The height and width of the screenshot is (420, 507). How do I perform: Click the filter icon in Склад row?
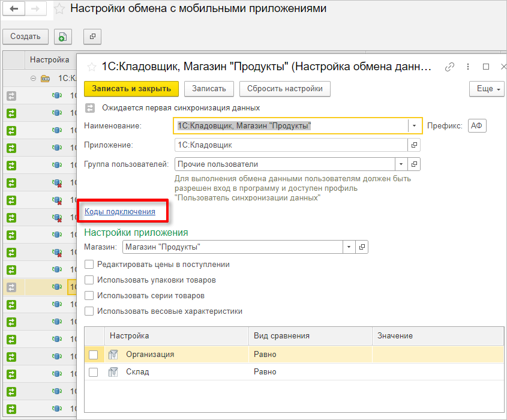point(113,372)
